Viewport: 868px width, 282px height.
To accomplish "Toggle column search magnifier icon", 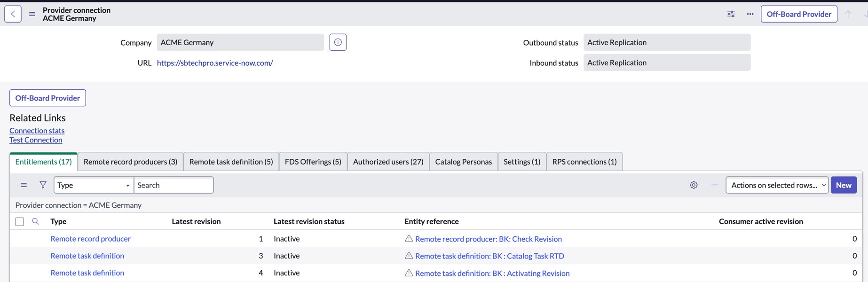I will pos(35,221).
